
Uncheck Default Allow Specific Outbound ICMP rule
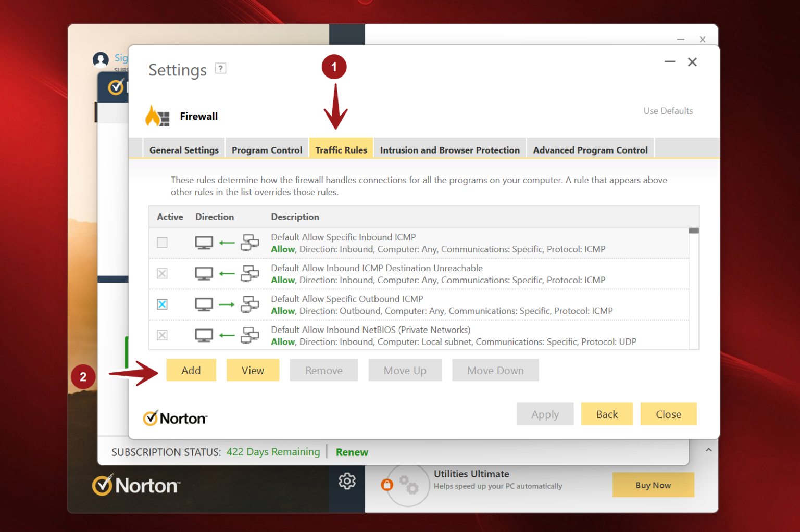162,305
